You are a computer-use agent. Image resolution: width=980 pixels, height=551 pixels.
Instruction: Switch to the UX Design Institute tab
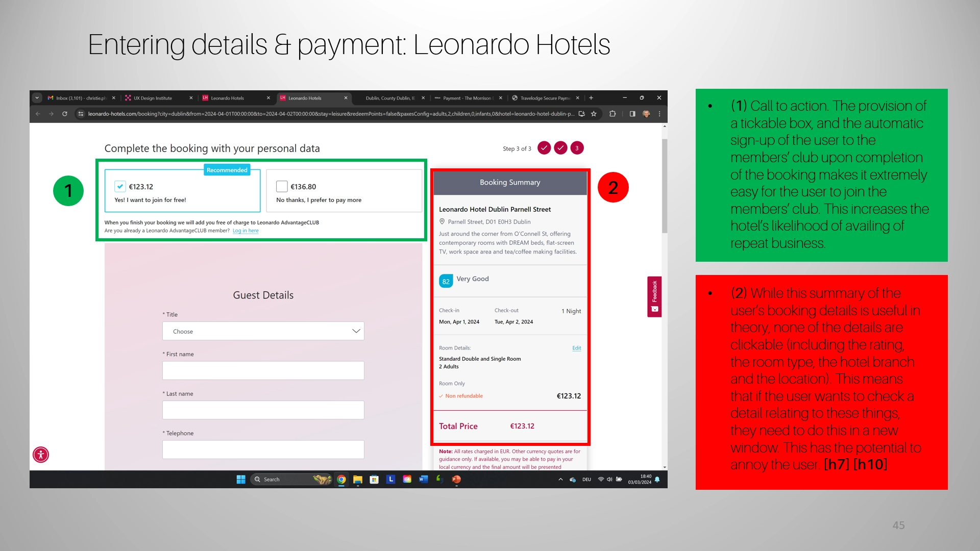click(153, 98)
